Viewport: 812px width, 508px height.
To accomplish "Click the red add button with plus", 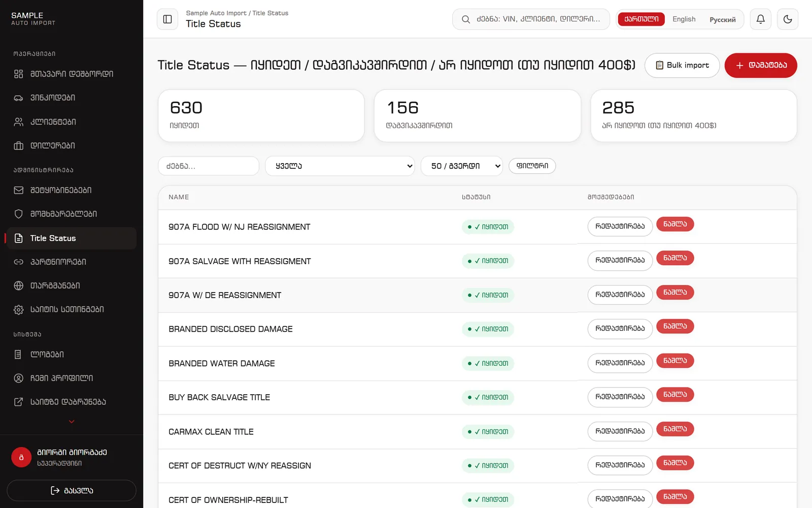I will (761, 66).
